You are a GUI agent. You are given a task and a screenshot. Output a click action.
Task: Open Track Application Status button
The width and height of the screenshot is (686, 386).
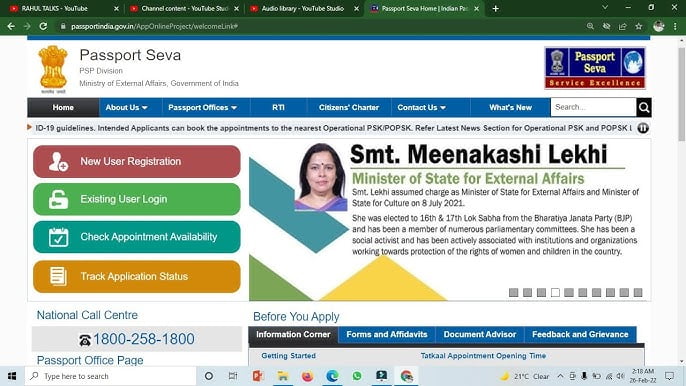[x=136, y=277]
